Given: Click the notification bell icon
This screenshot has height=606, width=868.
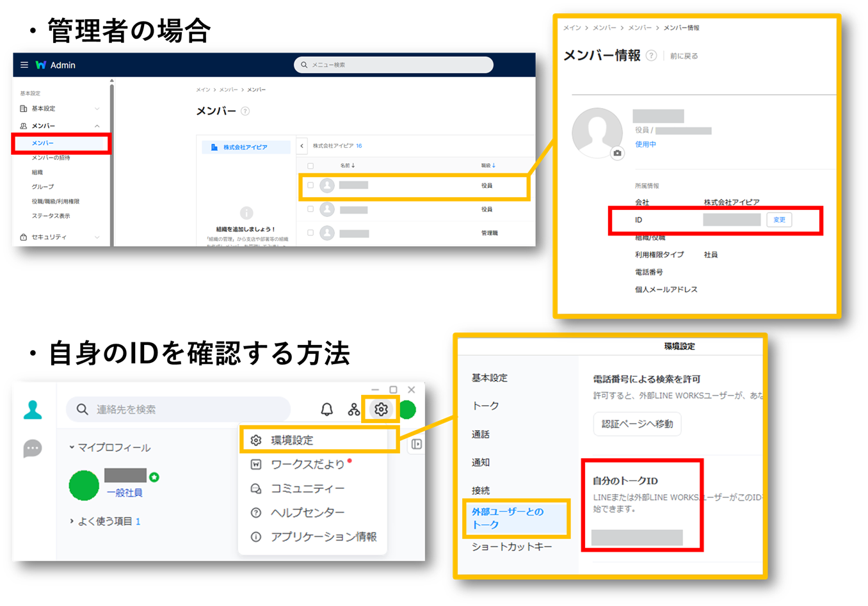Looking at the screenshot, I should pos(326,410).
